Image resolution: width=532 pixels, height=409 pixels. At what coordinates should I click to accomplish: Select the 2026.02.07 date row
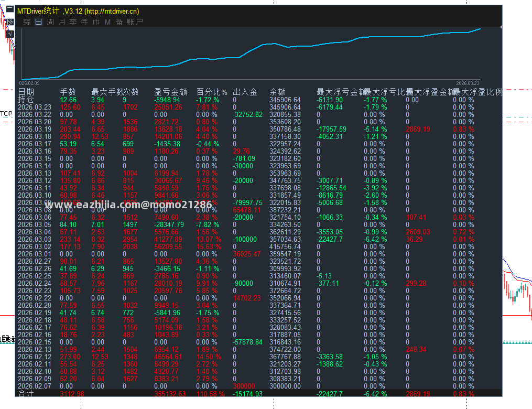pyautogui.click(x=35, y=386)
